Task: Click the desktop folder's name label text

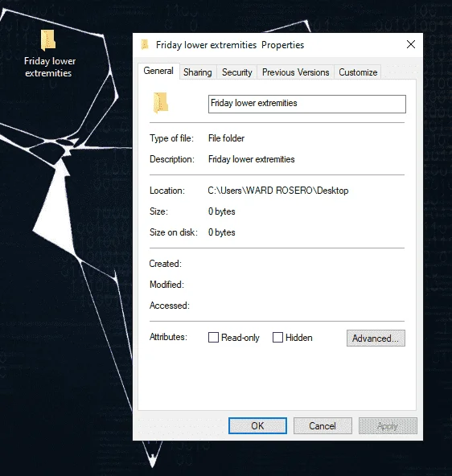Action: pyautogui.click(x=50, y=67)
